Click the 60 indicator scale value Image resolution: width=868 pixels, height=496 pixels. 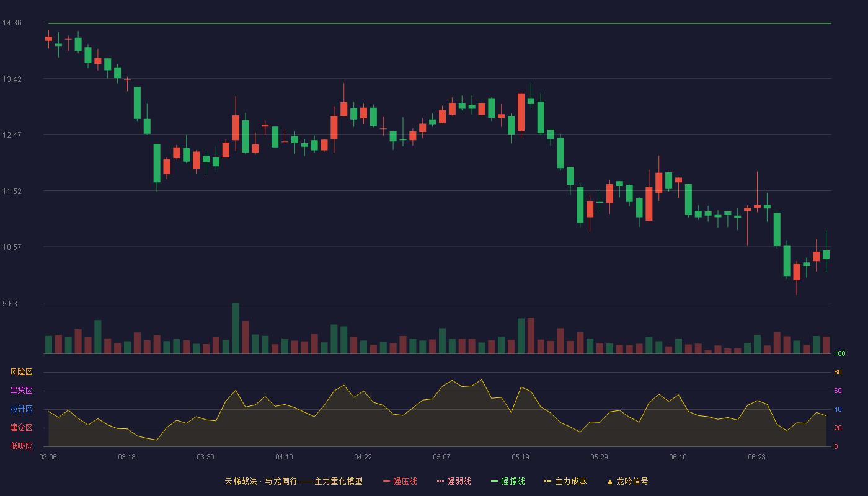point(838,391)
